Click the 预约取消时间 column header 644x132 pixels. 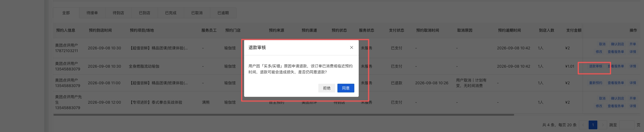(x=428, y=30)
